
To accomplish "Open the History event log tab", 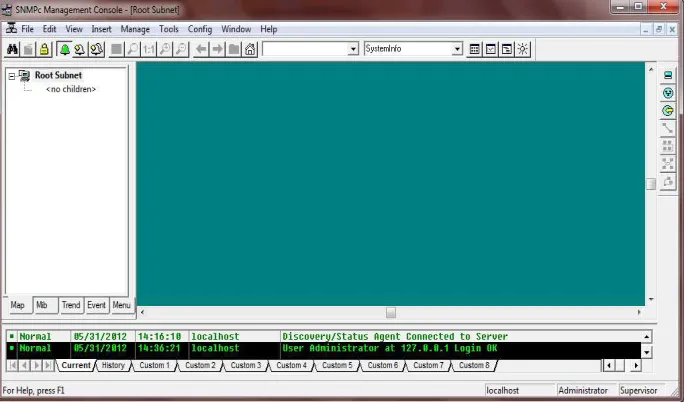I will (113, 365).
